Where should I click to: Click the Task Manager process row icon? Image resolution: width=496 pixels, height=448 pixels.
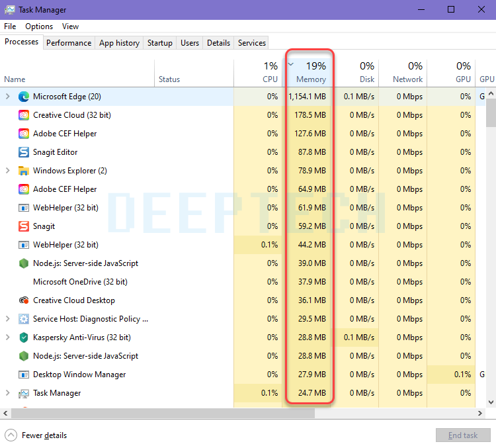(x=24, y=393)
